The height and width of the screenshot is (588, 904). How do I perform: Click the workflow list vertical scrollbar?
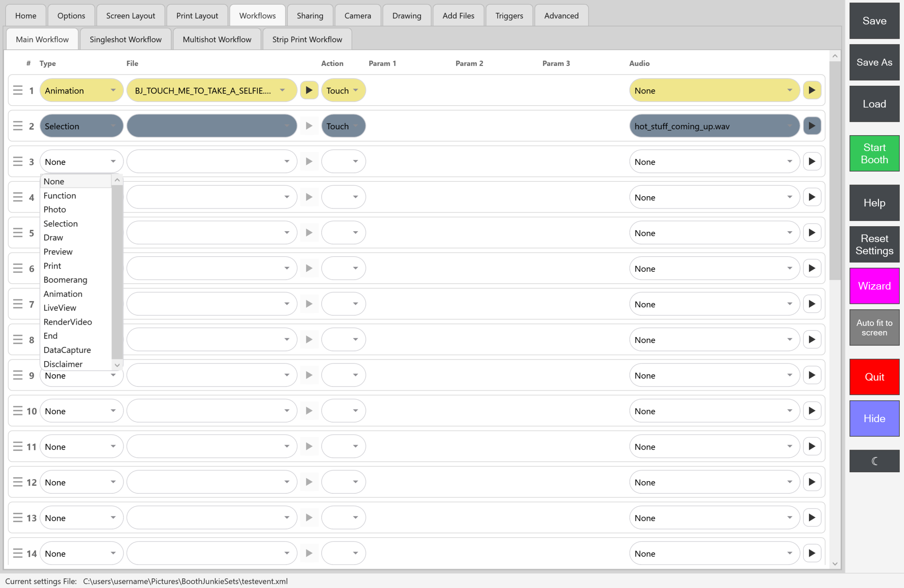835,171
